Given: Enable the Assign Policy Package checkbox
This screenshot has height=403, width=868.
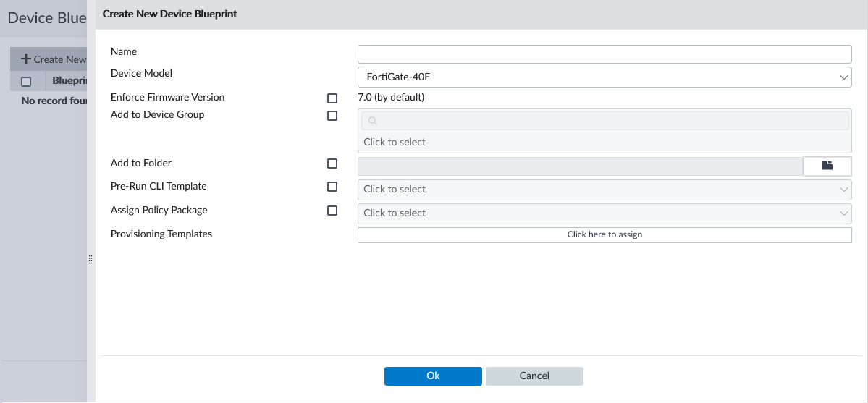Looking at the screenshot, I should click(x=332, y=211).
